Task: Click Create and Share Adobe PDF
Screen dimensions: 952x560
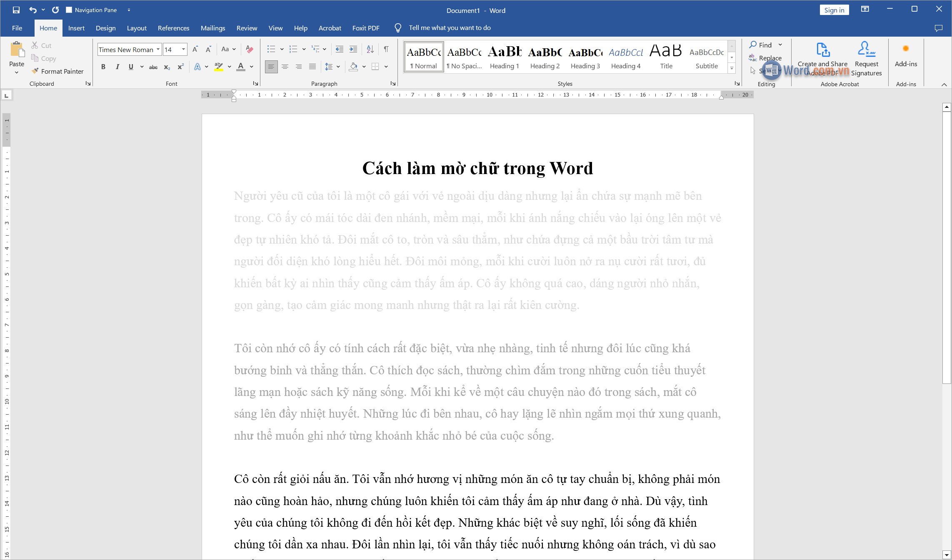Action: [x=823, y=59]
